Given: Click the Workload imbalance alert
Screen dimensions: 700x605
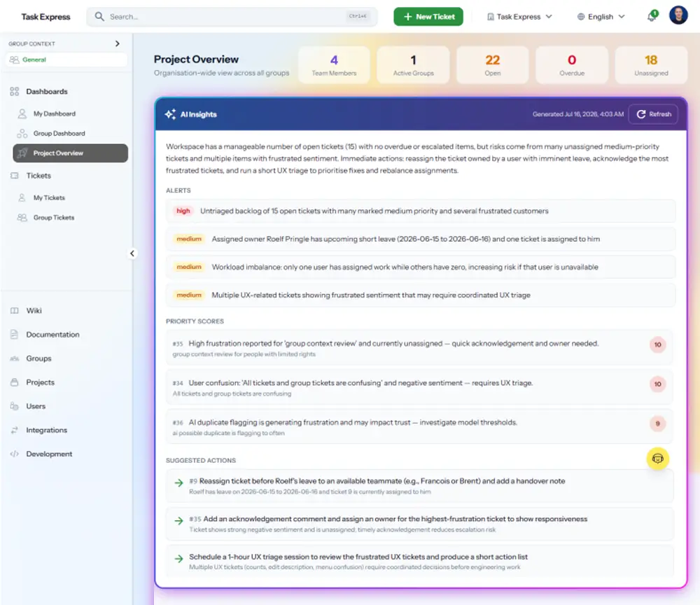Looking at the screenshot, I should pyautogui.click(x=420, y=267).
